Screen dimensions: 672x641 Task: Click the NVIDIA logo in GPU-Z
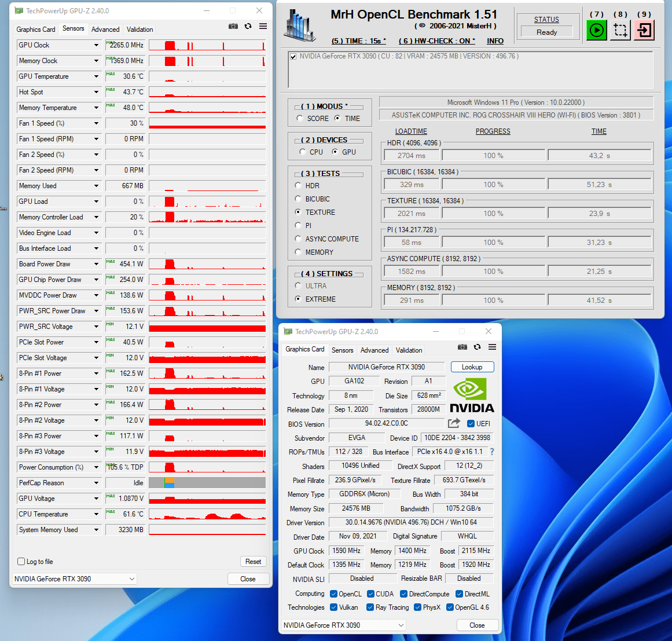(472, 395)
